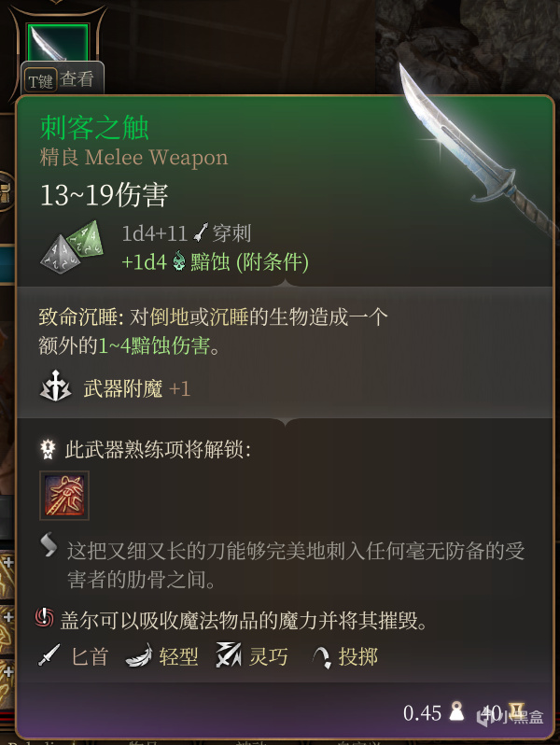The image size is (560, 745).
Task: Select the red unlocked skill action icon
Action: [x=64, y=496]
